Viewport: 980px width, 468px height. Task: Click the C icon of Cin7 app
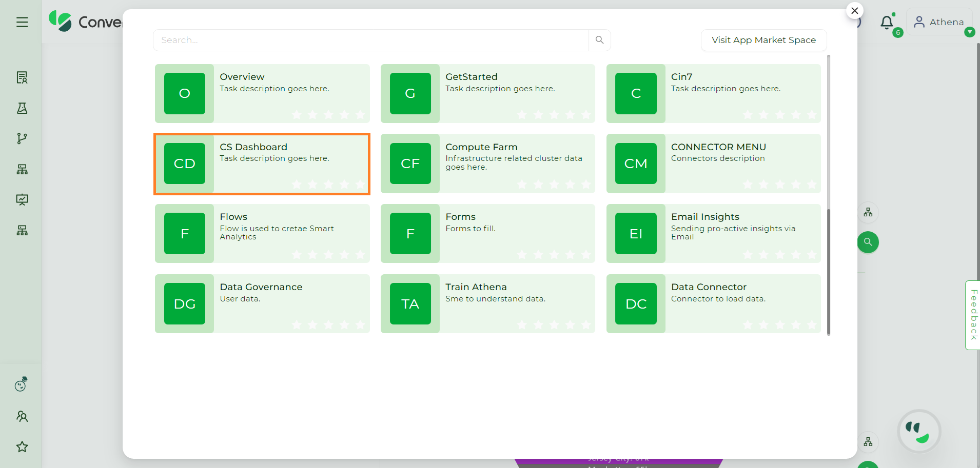pos(636,93)
